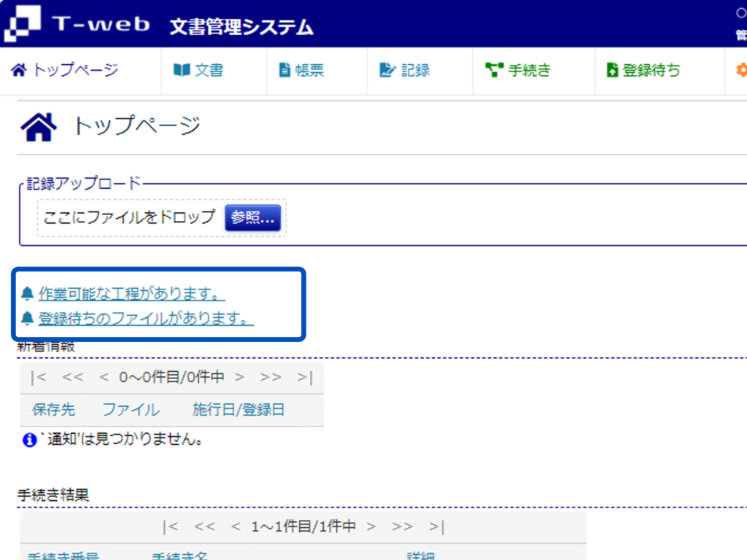747x560 pixels.
Task: Jump to last page in 新着情報 pager
Action: coord(305,378)
